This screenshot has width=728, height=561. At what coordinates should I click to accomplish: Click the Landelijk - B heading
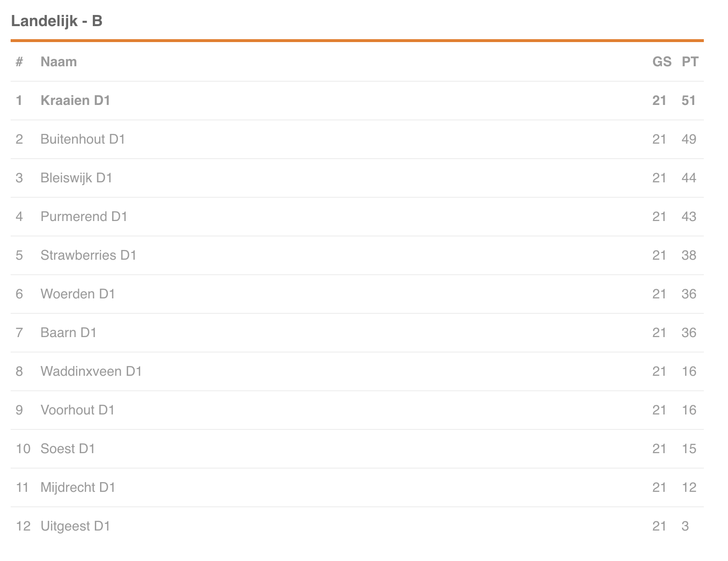pos(57,21)
